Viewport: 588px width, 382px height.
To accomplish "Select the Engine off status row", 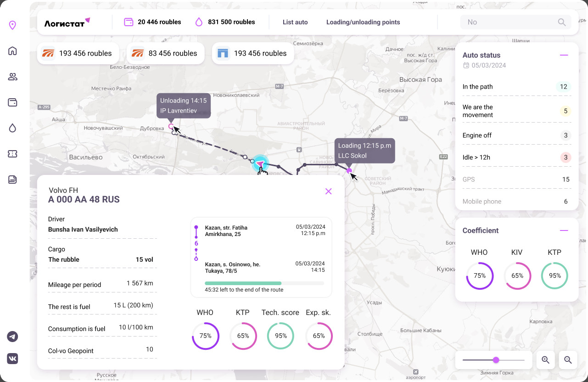I will pos(516,135).
